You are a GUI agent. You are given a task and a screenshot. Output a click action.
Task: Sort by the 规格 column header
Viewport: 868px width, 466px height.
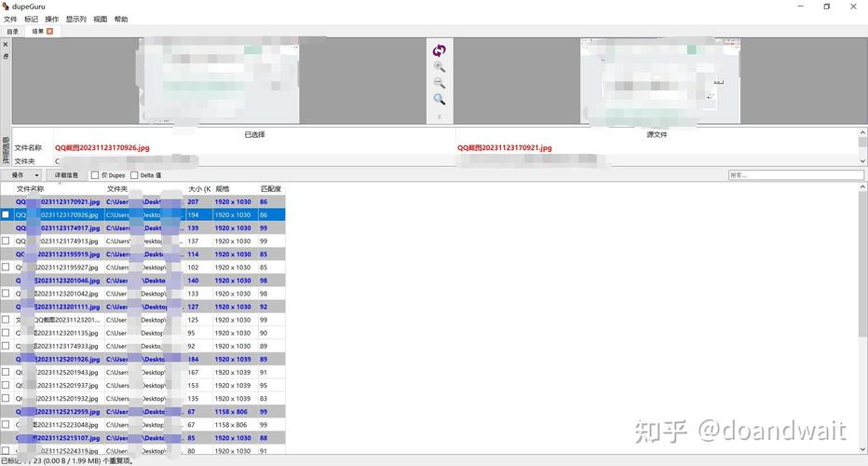[x=236, y=189]
